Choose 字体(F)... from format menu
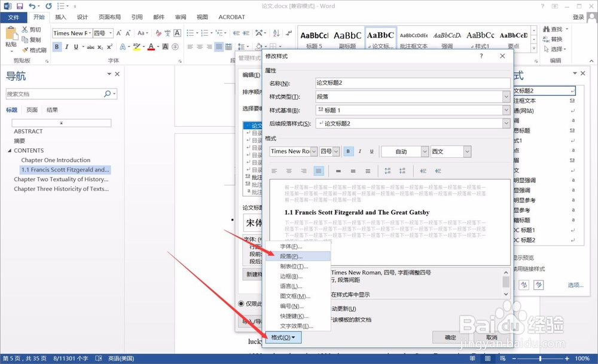Viewport: 598px width, 364px height. 298,246
